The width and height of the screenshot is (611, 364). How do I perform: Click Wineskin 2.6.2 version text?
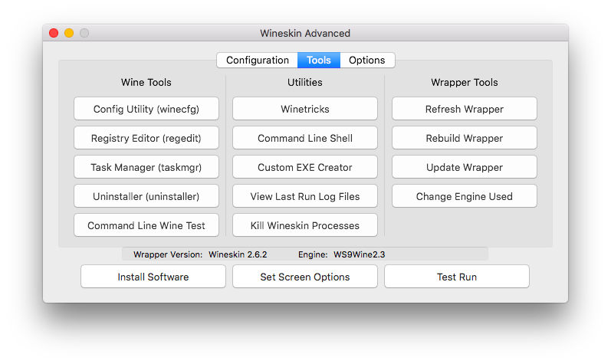point(238,254)
